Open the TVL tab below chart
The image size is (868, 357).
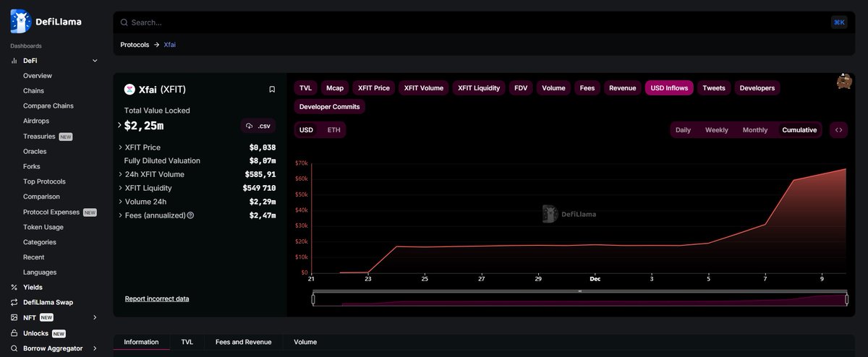[x=187, y=342]
